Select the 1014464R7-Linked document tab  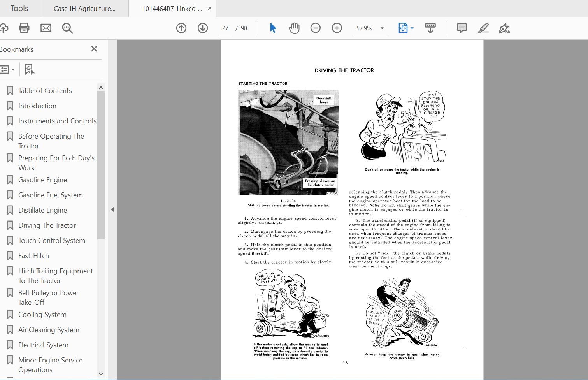tap(172, 9)
